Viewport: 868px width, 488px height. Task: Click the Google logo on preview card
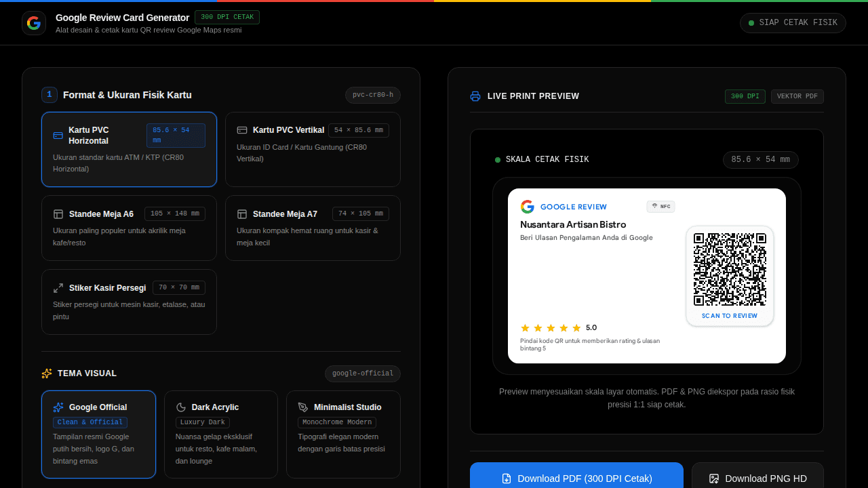[528, 207]
